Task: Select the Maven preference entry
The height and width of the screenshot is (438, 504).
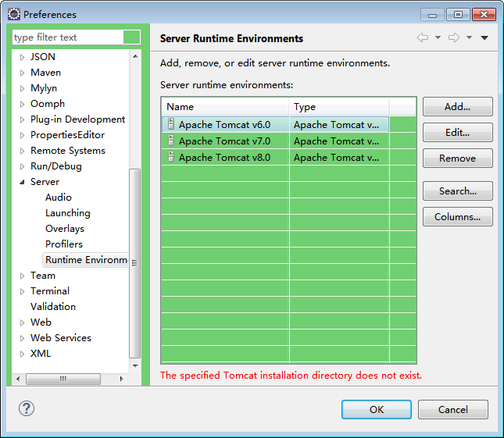Action: point(45,73)
